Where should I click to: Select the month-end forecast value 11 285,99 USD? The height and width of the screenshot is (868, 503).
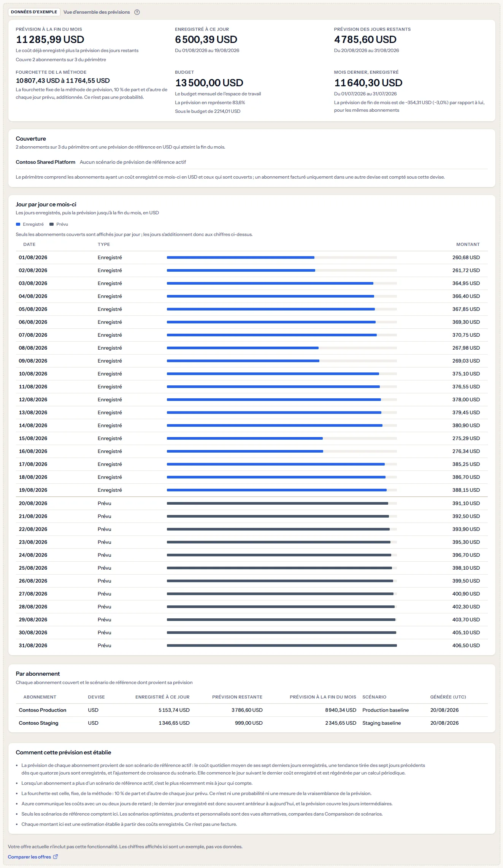pyautogui.click(x=50, y=40)
